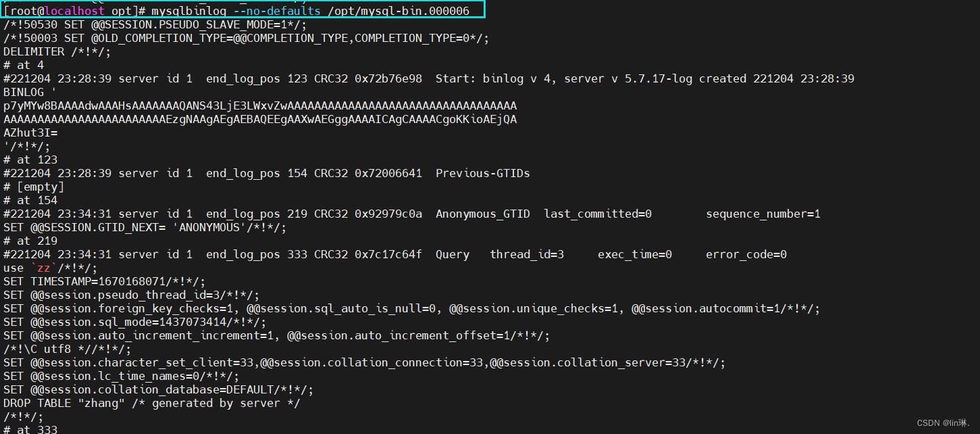The image size is (980, 434).
Task: Click the SET @@SESSION.GTID_NEXT line
Action: point(145,227)
